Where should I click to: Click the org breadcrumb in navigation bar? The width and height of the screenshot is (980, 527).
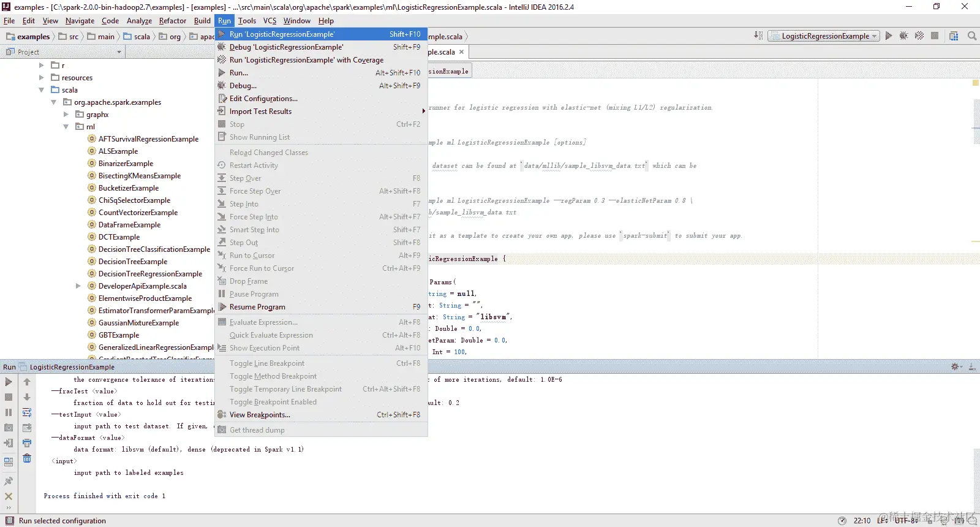(170, 37)
